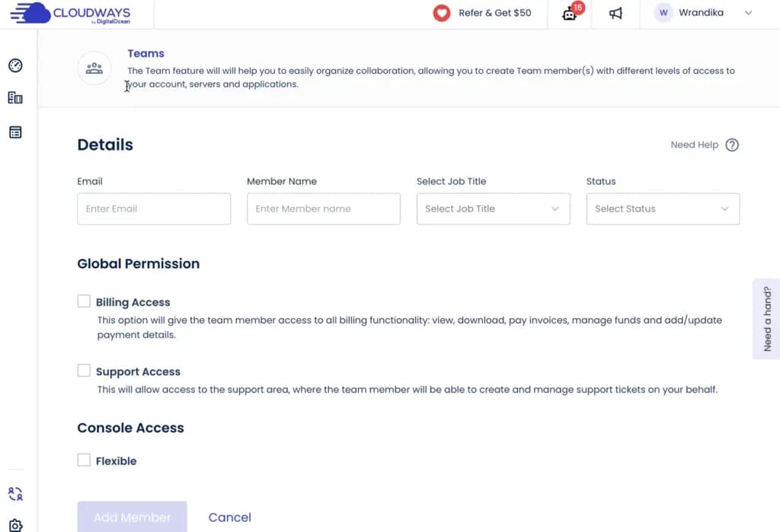Click the Need Help question mark icon
Image resolution: width=780 pixels, height=532 pixels.
coord(731,145)
